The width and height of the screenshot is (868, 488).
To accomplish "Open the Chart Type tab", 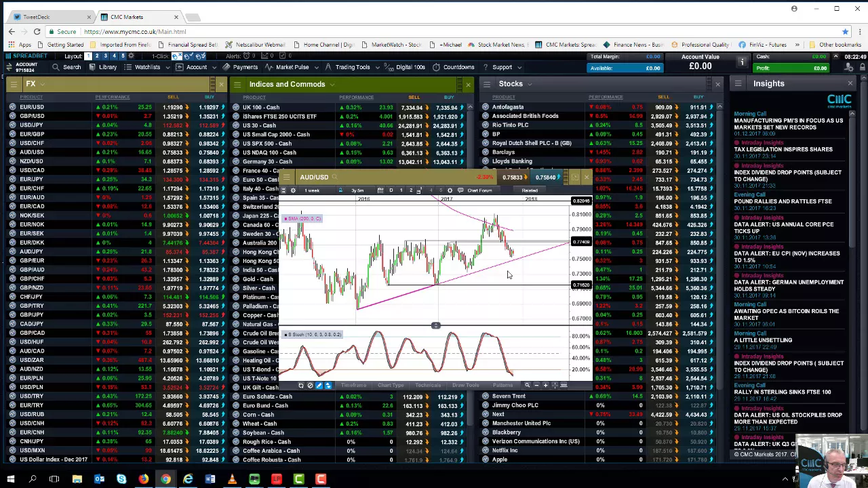I will point(391,385).
